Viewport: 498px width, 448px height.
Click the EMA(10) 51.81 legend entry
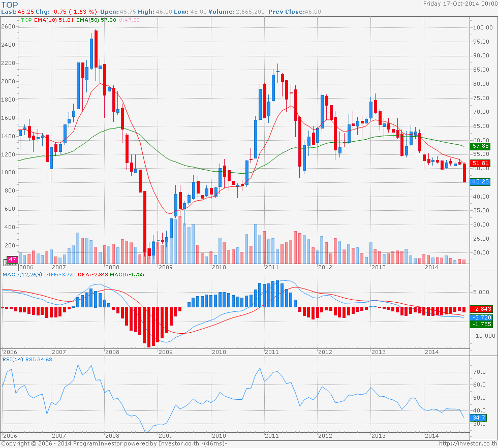pos(54,20)
